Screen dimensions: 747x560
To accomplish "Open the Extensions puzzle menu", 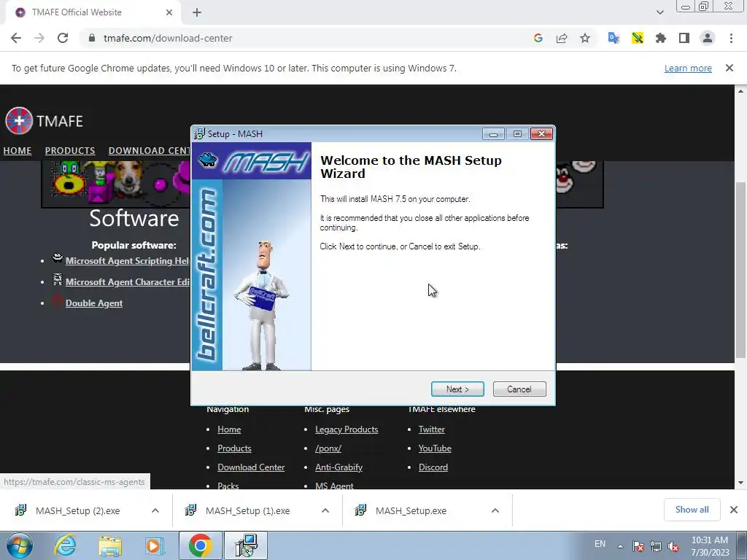I will (x=661, y=38).
